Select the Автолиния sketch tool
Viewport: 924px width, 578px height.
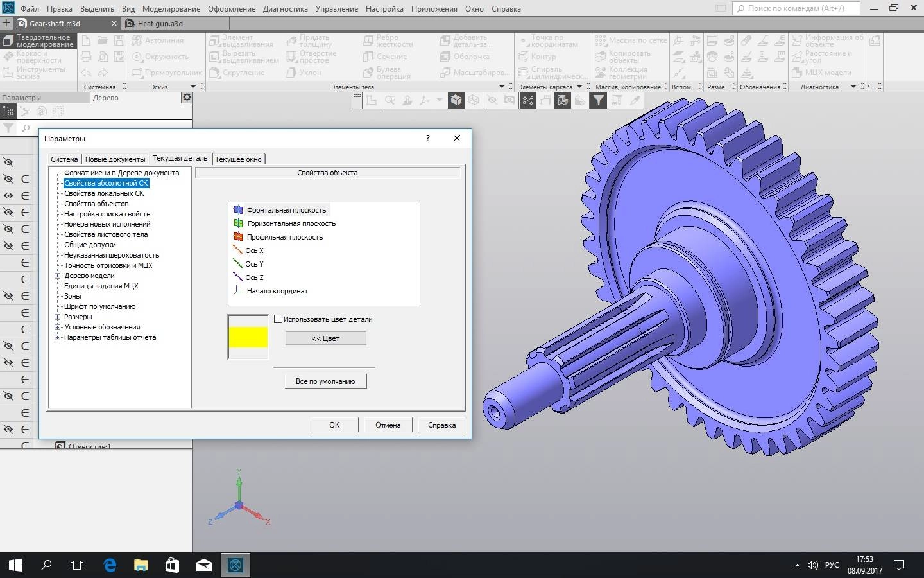tap(158, 40)
